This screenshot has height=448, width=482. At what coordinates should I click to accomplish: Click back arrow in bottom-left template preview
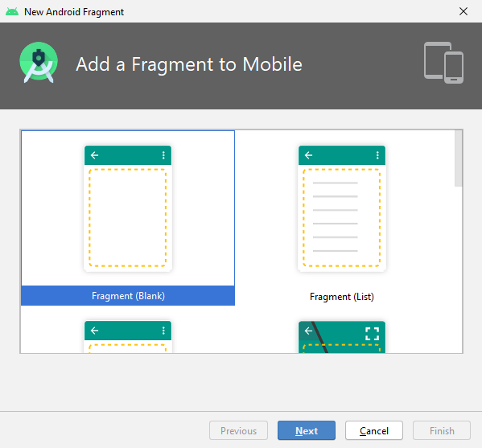click(94, 331)
